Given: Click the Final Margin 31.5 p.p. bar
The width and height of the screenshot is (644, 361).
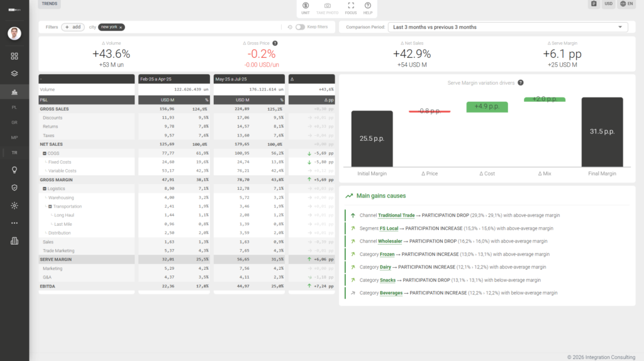Looking at the screenshot, I should tap(602, 132).
